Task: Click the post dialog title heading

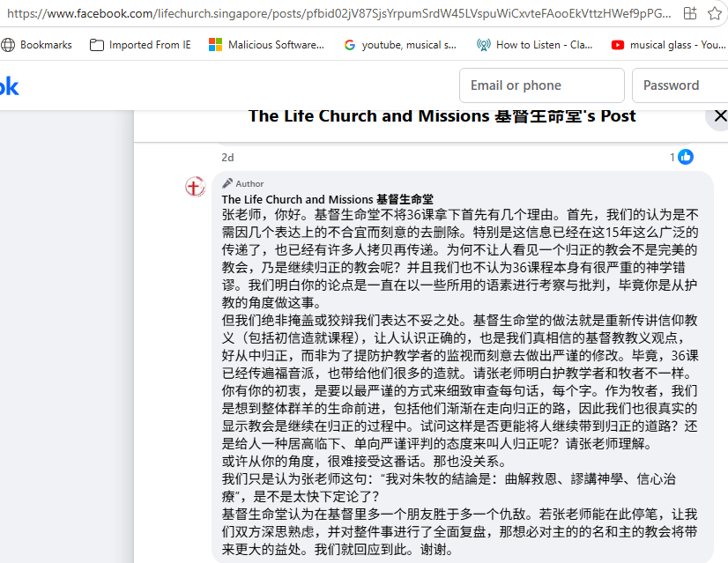Action: click(x=442, y=116)
